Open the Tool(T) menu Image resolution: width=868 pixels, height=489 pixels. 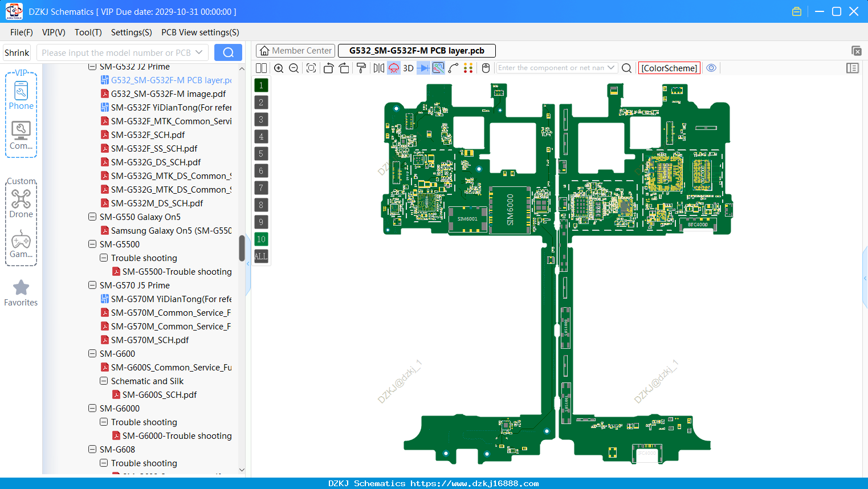coord(88,32)
